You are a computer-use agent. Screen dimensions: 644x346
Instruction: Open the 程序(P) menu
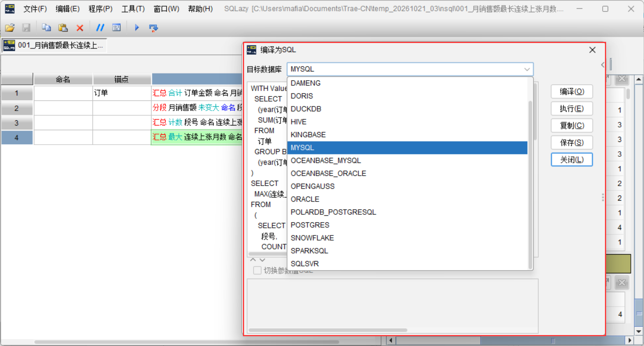click(100, 9)
